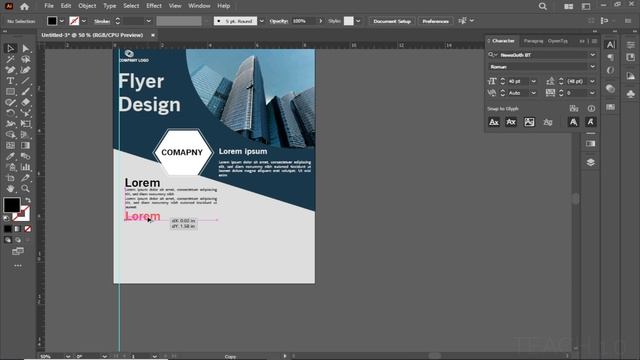Open the fill color dropdown arrow
The width and height of the screenshot is (640, 360).
click(x=62, y=21)
